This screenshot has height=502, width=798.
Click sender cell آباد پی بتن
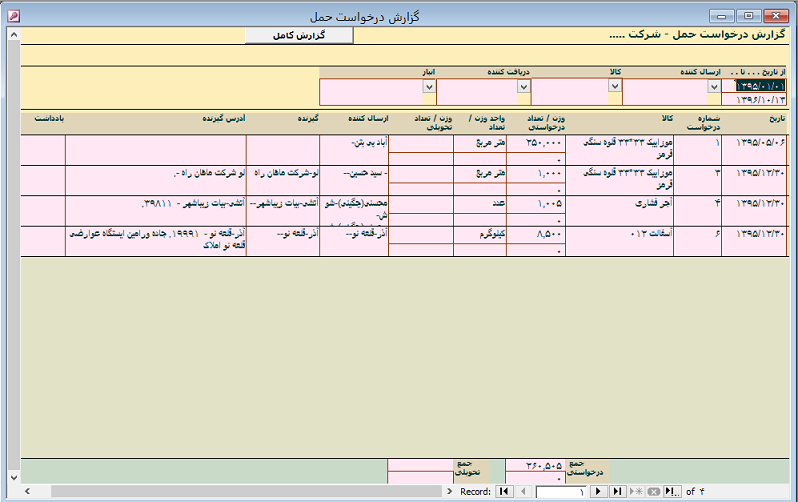point(354,150)
